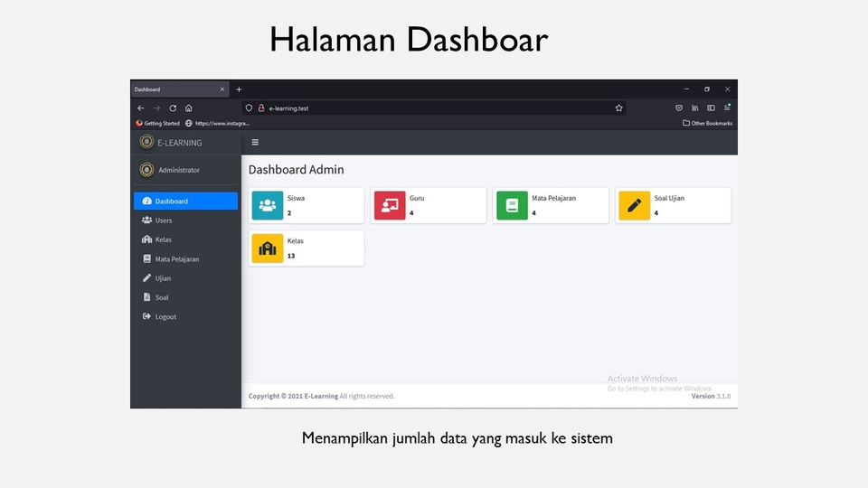
Task: Click the Kelas yellow school icon
Action: [268, 249]
